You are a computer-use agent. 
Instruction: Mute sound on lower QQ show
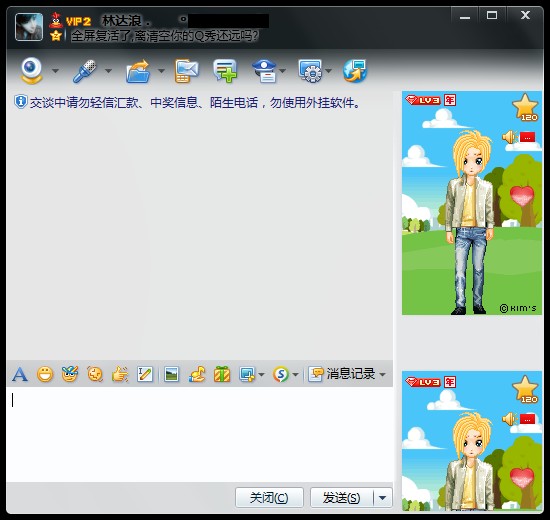click(510, 419)
